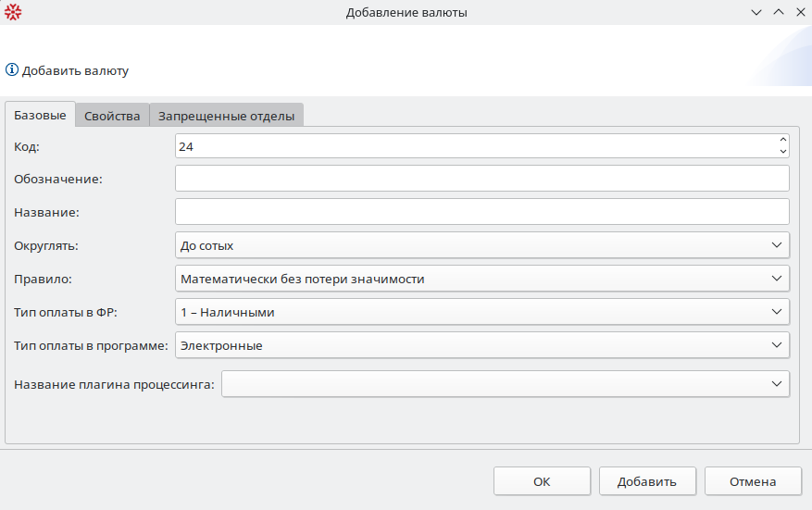Decrement the Код value with down arrow
The image size is (812, 510).
tap(782, 151)
